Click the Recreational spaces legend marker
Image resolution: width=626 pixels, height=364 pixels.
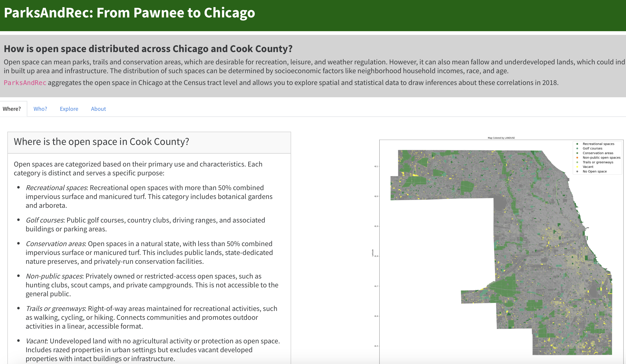coord(577,144)
